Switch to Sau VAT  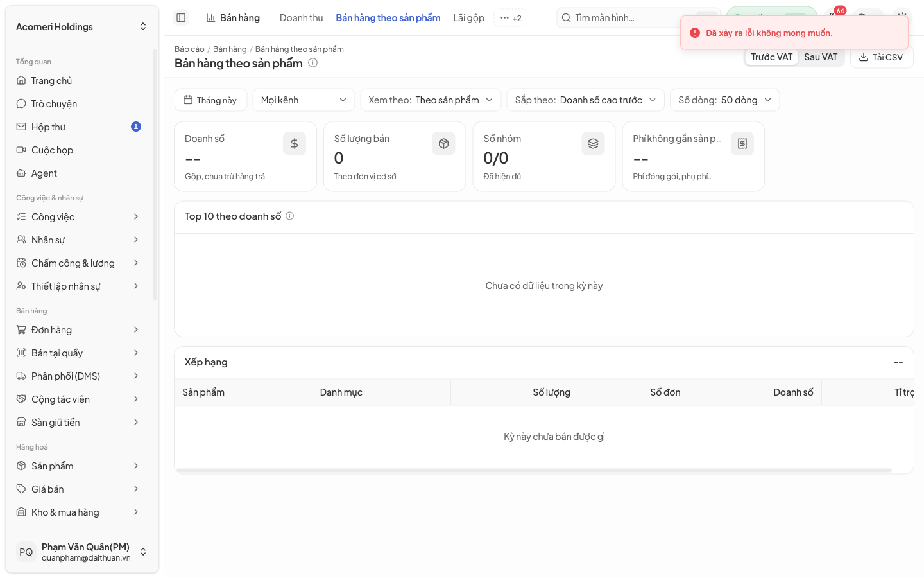[821, 57]
